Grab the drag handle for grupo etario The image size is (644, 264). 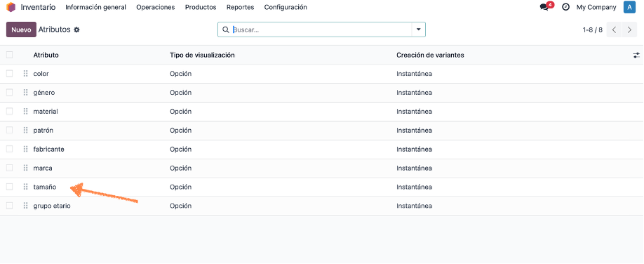coord(25,206)
